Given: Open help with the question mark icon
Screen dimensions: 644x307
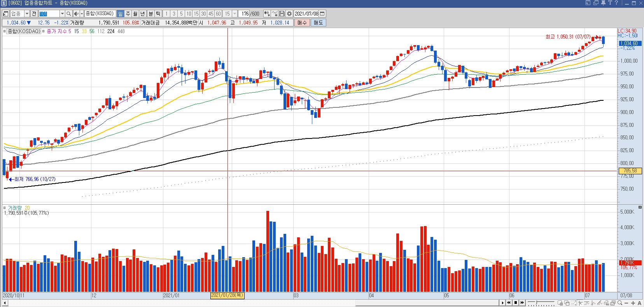Looking at the screenshot, I should (x=616, y=3).
